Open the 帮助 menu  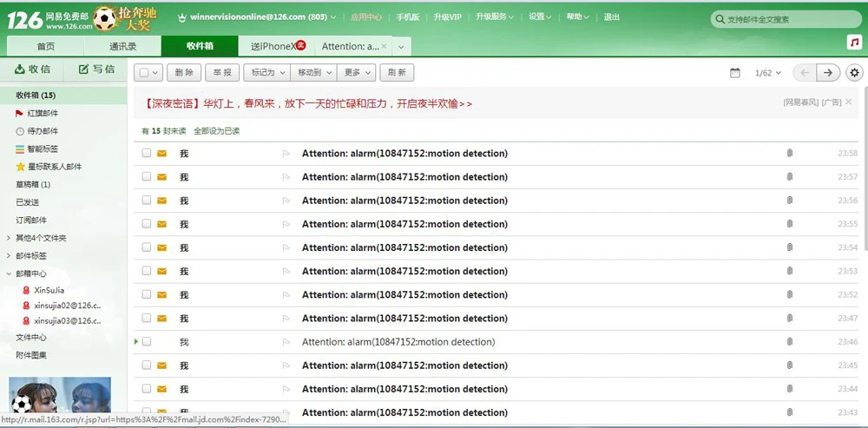(x=577, y=16)
